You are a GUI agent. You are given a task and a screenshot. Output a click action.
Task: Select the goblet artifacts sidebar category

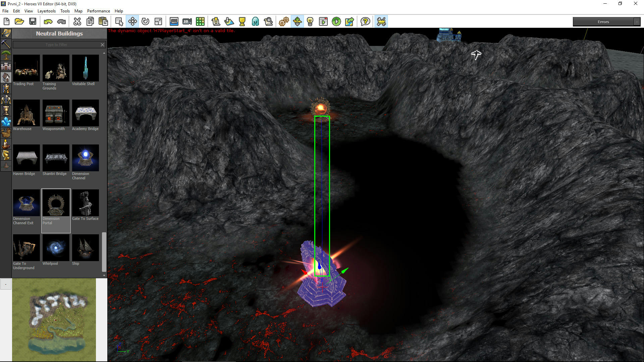coord(6,111)
